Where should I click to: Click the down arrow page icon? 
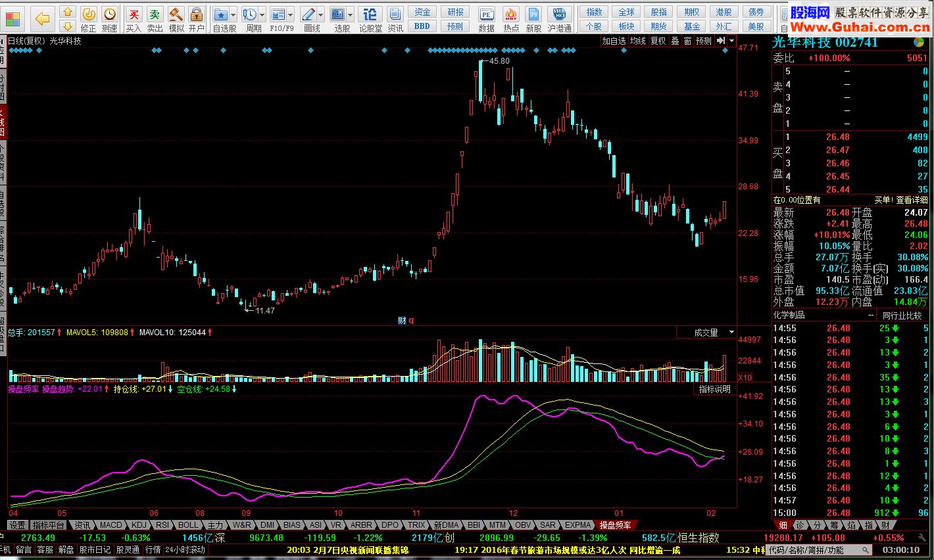67,26
